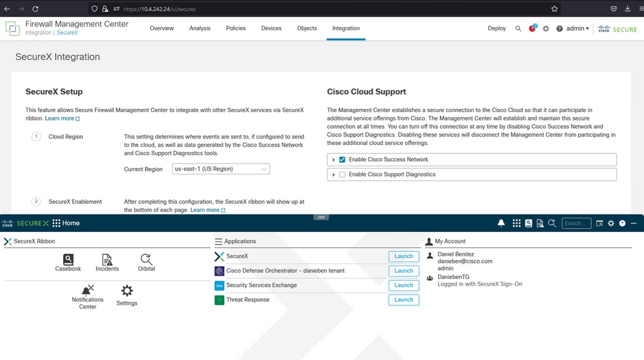Open the admin user dropdown
Image resolution: width=644 pixels, height=360 pixels.
pos(578,28)
